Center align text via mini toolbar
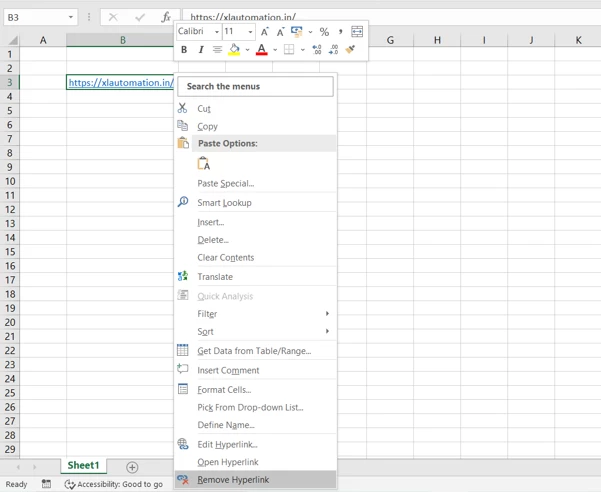 pos(217,49)
